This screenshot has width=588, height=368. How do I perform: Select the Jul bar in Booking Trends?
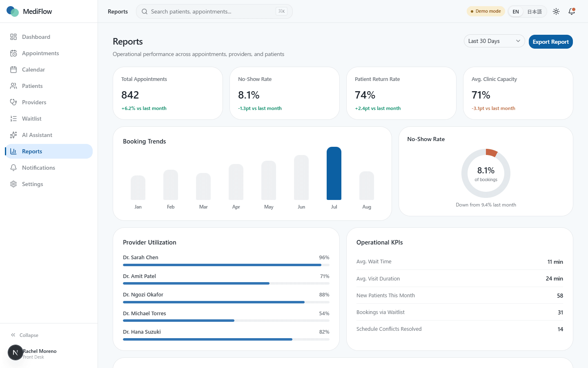click(334, 173)
